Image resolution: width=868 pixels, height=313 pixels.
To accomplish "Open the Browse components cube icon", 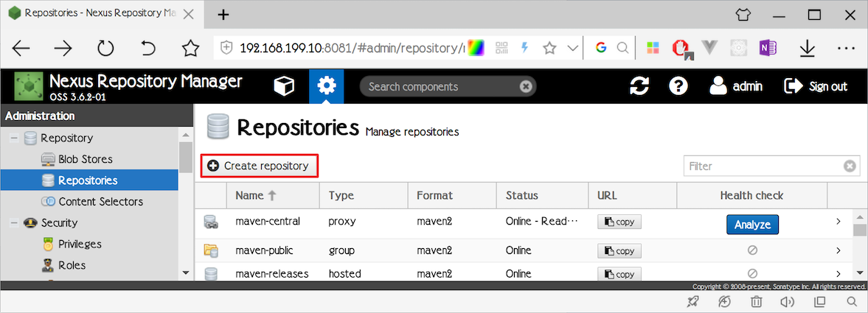I will tap(285, 86).
